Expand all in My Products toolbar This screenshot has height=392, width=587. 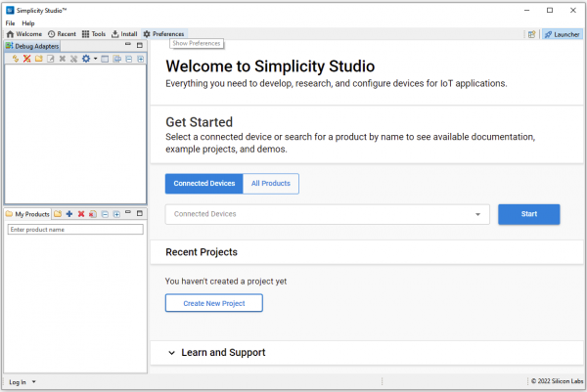116,214
